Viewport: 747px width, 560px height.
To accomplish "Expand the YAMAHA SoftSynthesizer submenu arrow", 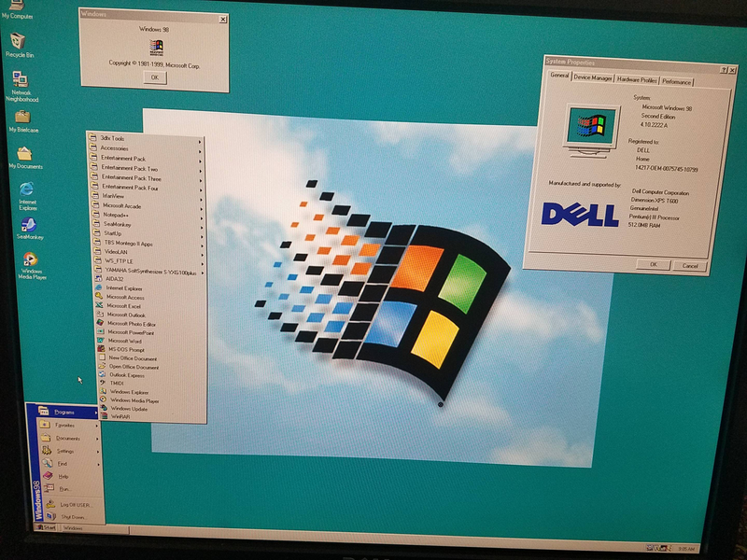I will pyautogui.click(x=203, y=273).
